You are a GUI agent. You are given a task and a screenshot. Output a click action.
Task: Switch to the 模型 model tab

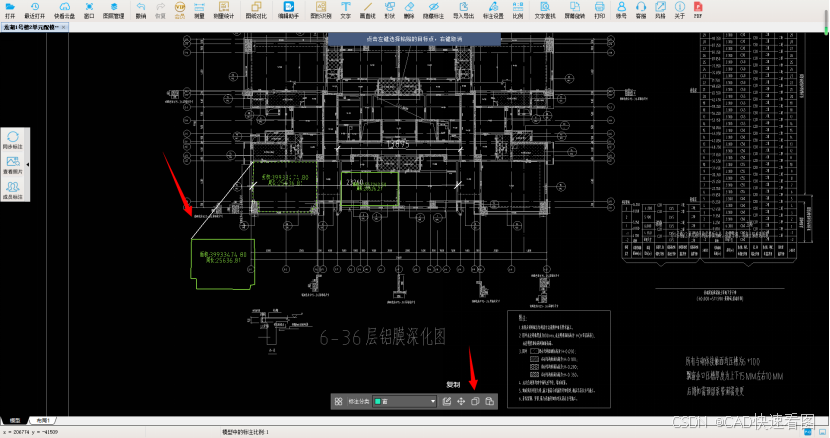[15, 421]
